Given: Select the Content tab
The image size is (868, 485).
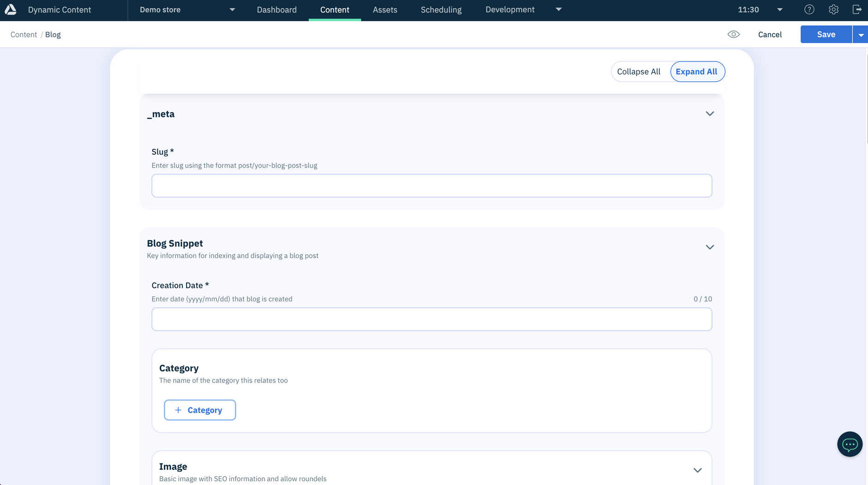Looking at the screenshot, I should pyautogui.click(x=335, y=10).
